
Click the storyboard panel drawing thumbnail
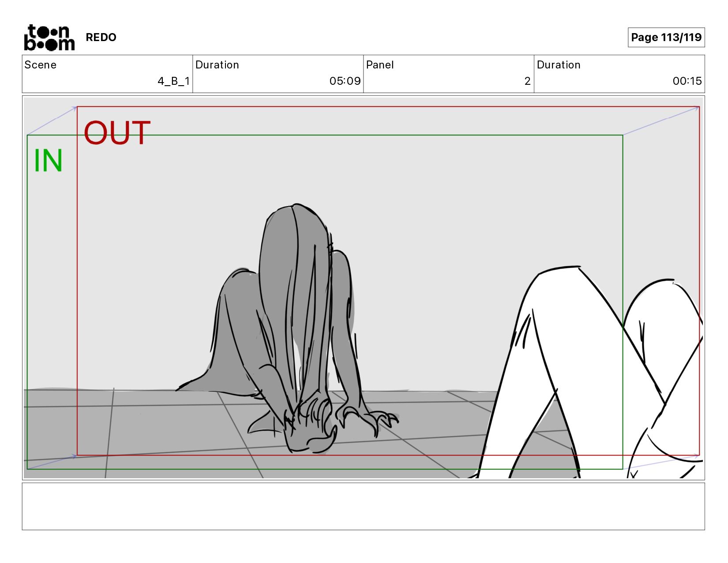363,287
